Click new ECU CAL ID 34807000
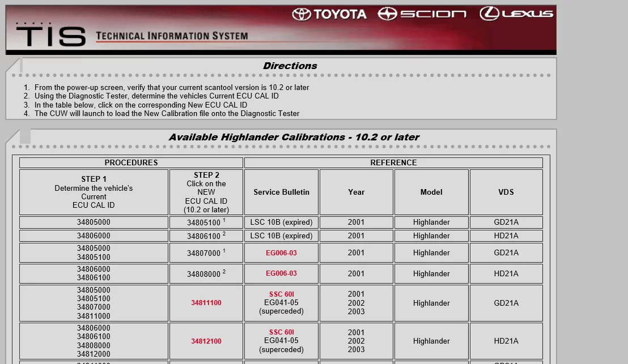This screenshot has height=364, width=628. point(203,252)
